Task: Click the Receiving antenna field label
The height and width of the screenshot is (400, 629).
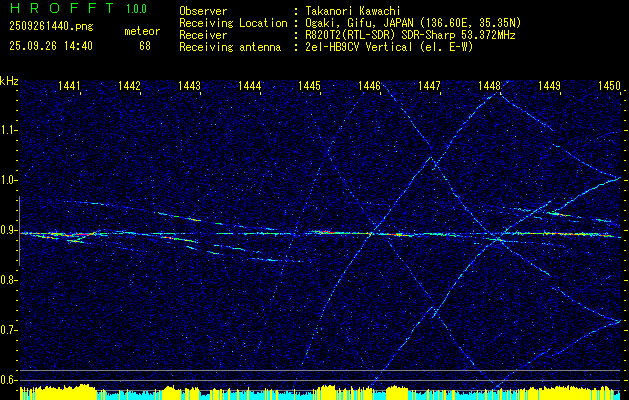Action: click(x=230, y=47)
